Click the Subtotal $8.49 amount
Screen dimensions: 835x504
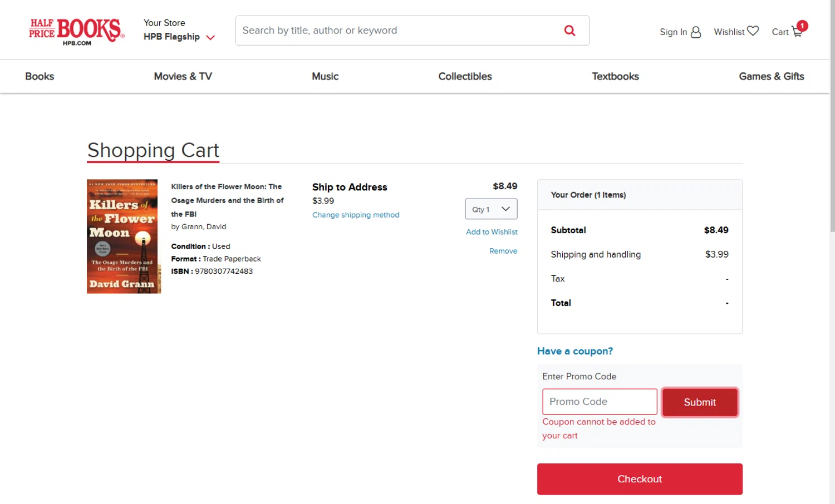[716, 230]
